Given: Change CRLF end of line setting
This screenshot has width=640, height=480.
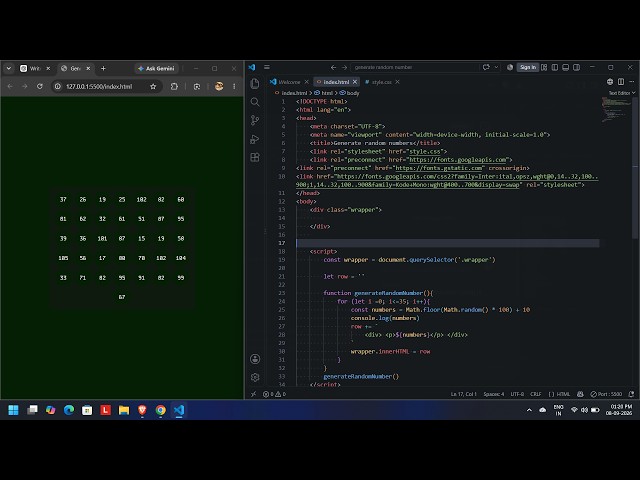Looking at the screenshot, I should pyautogui.click(x=536, y=394).
